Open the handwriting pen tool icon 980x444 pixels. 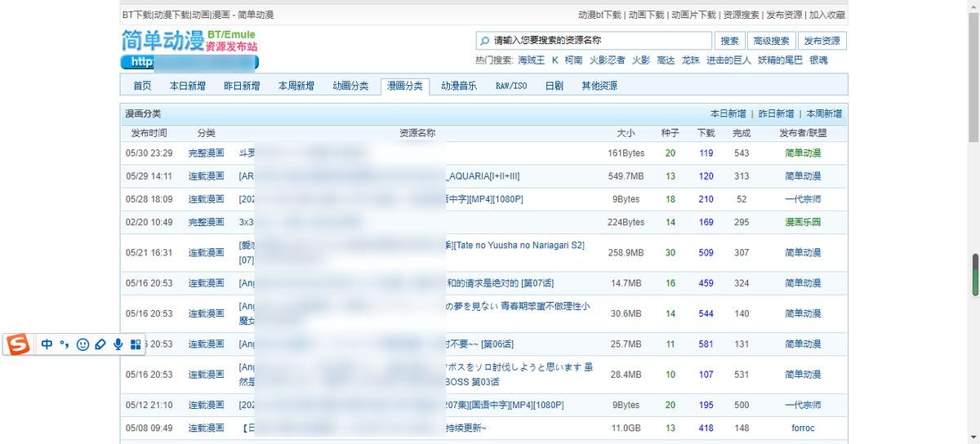(100, 345)
